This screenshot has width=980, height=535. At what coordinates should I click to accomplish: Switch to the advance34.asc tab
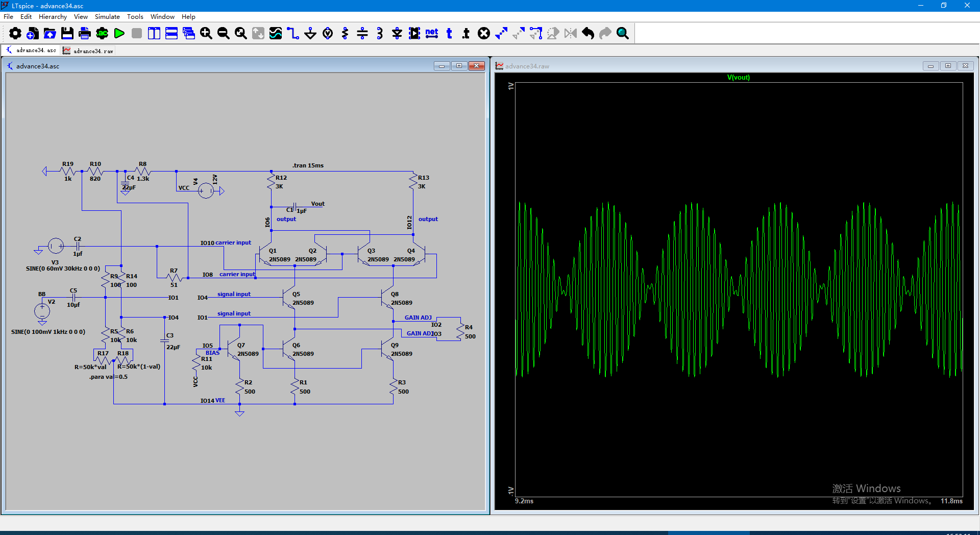(31, 50)
